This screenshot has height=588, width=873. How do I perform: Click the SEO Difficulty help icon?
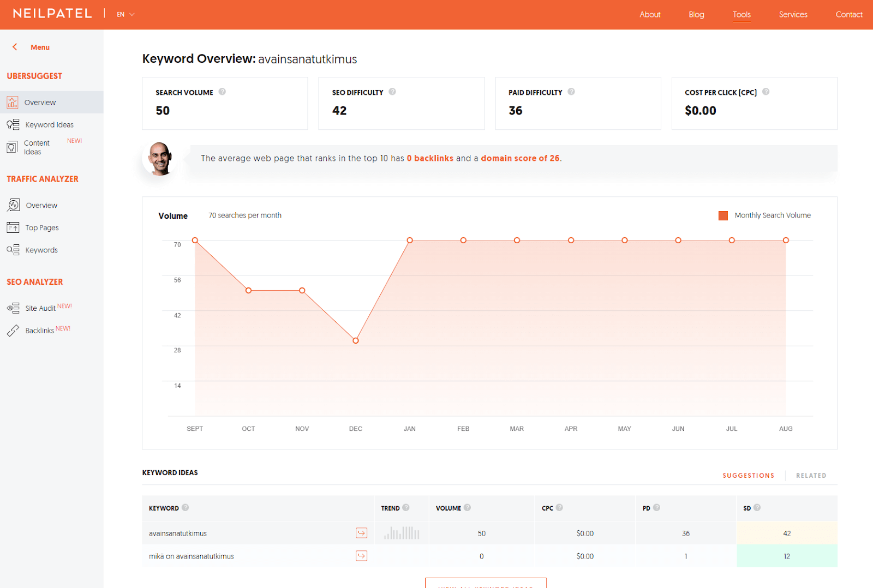point(392,92)
